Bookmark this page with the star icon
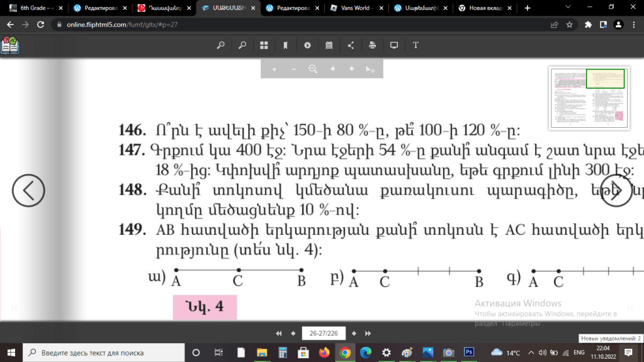Viewport: 644px width, 362px height. tap(570, 25)
